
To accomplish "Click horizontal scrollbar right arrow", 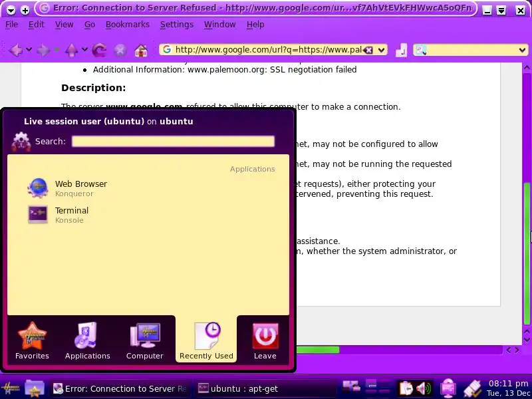I will point(517,350).
